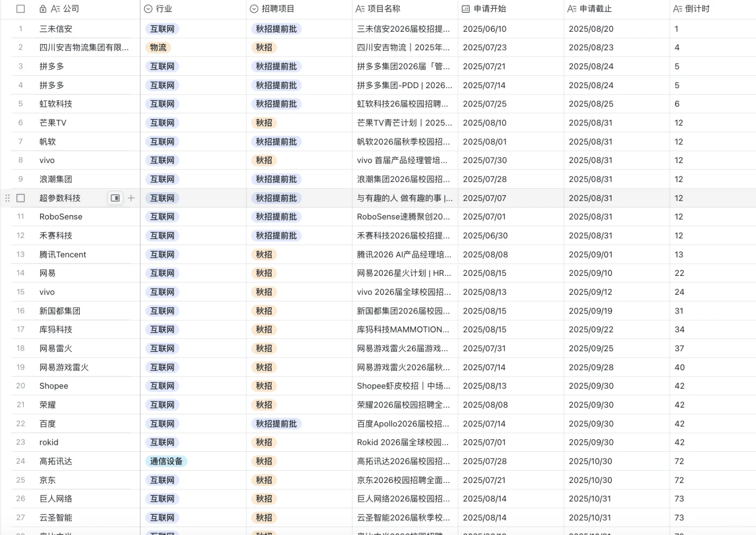Screen dimensions: 756x535
Task: Click the 通信设备 tag in the 高拓讯达 row
Action: [x=166, y=461]
